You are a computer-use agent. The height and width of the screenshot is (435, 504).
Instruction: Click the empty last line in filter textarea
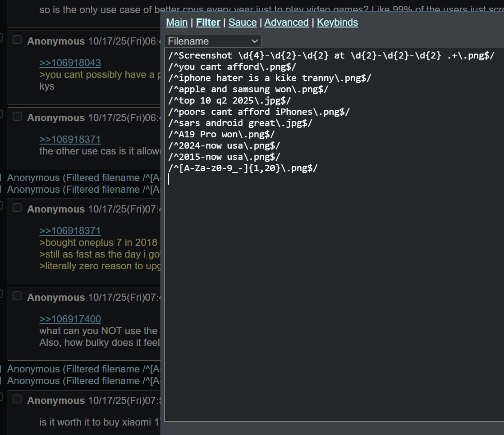pyautogui.click(x=334, y=179)
